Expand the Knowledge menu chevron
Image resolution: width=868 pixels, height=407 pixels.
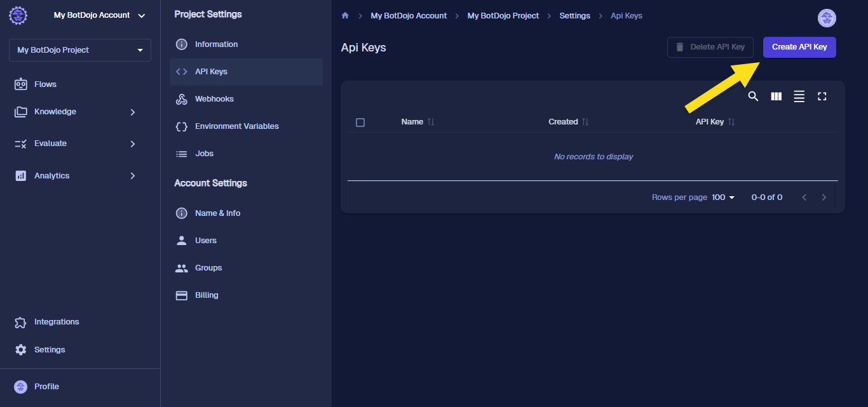click(133, 112)
